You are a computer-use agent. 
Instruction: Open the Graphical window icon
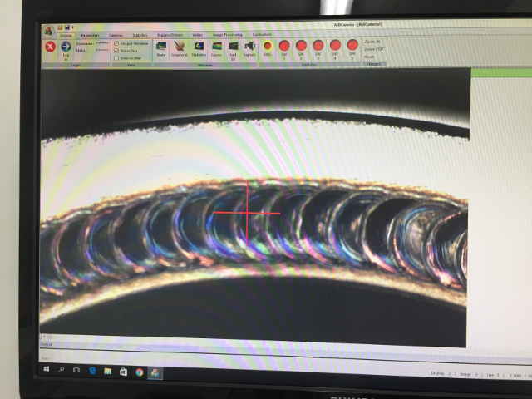179,47
